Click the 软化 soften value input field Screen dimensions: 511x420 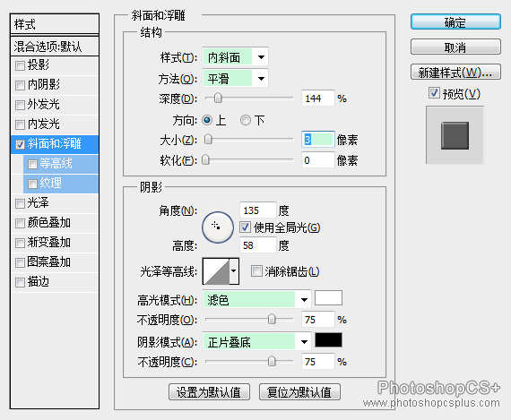(317, 160)
